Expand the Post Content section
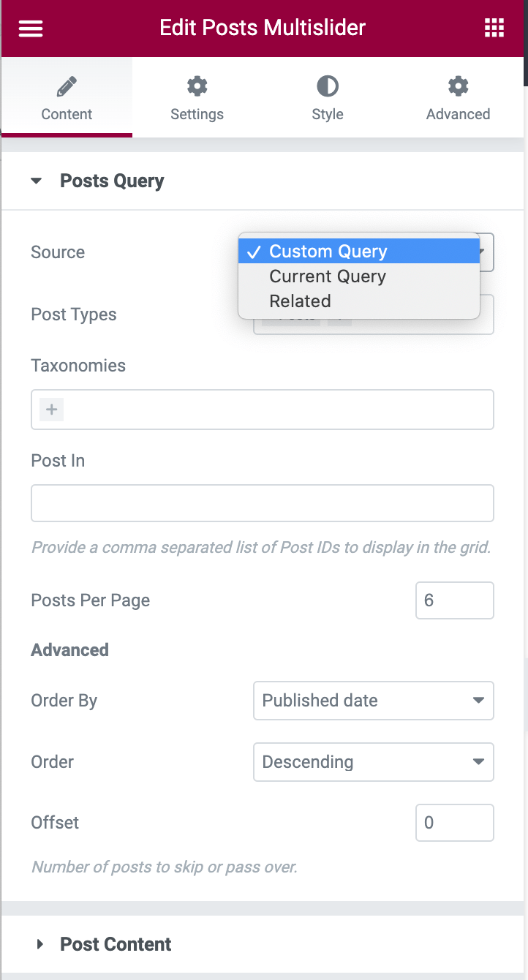 tap(40, 944)
